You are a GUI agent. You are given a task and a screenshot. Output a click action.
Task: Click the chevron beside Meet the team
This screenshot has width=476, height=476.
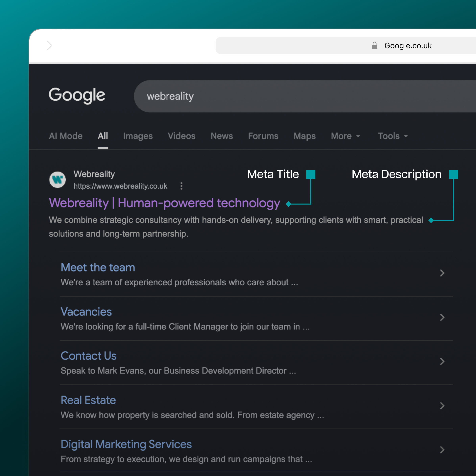pos(442,273)
